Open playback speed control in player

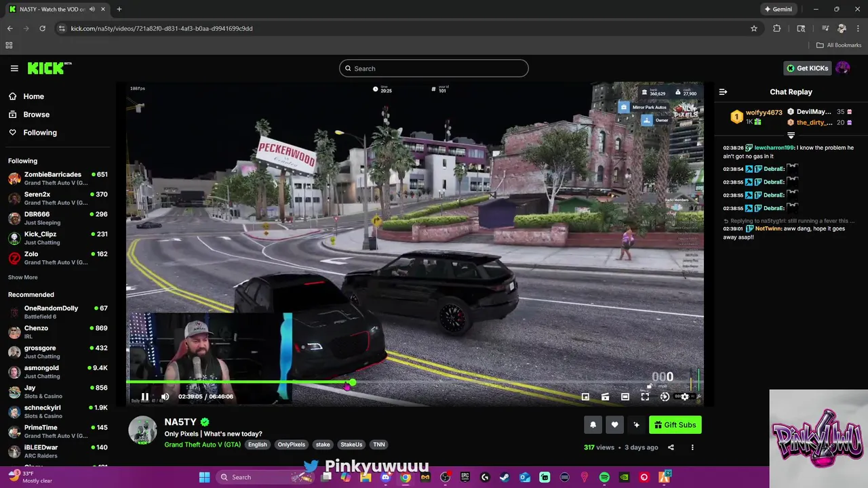665,396
